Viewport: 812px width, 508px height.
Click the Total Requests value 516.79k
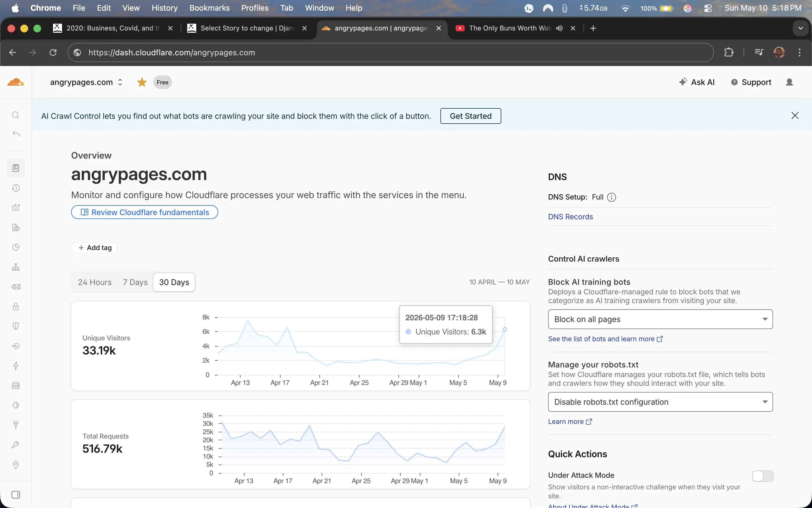[102, 448]
